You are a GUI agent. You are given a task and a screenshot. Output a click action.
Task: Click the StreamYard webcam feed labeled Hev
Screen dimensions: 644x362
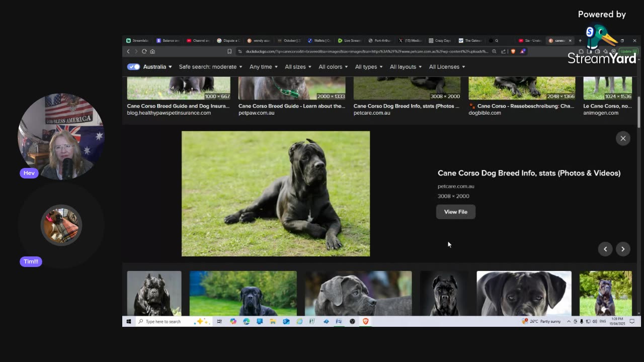click(x=61, y=136)
